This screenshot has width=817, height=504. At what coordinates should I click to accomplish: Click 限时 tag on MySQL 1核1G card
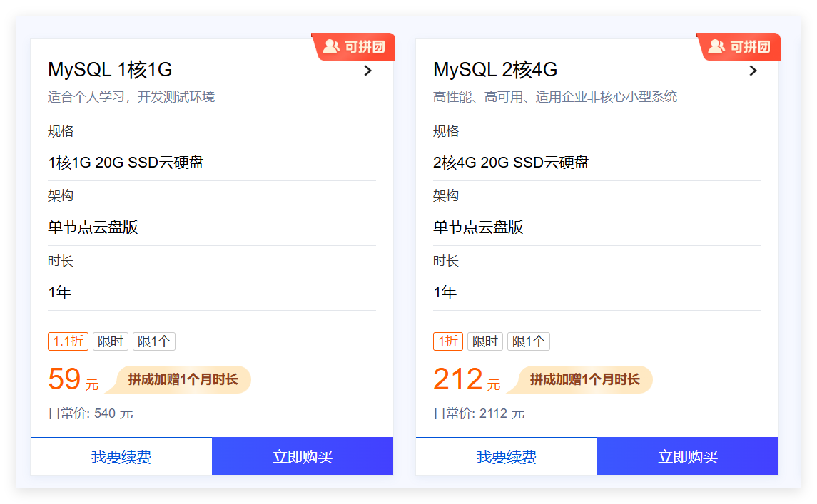tap(111, 341)
